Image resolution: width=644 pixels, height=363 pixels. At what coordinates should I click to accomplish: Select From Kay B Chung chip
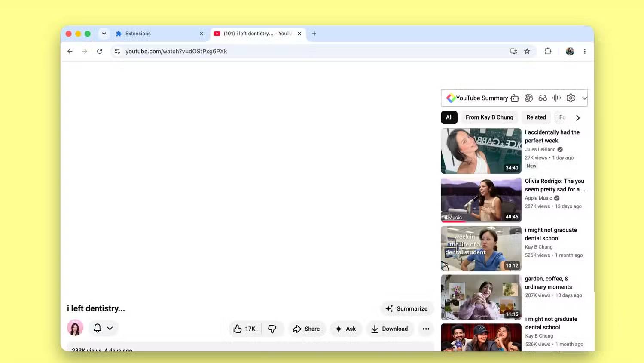tap(489, 117)
